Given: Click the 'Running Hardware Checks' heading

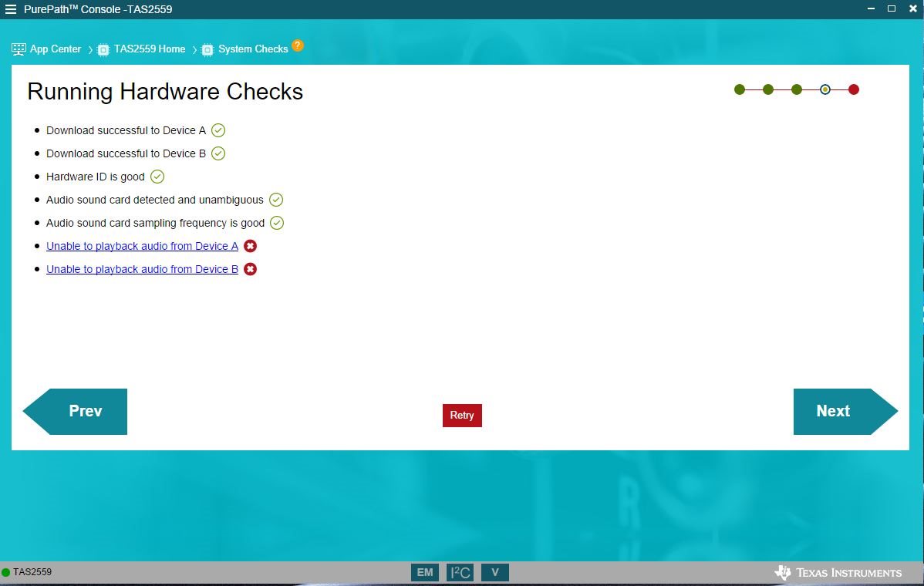Looking at the screenshot, I should (165, 92).
